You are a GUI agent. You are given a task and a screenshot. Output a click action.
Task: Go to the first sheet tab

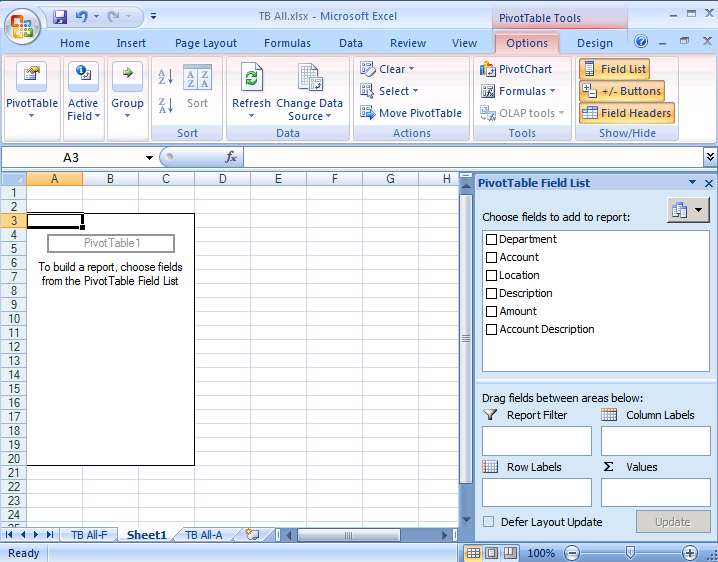[9, 535]
